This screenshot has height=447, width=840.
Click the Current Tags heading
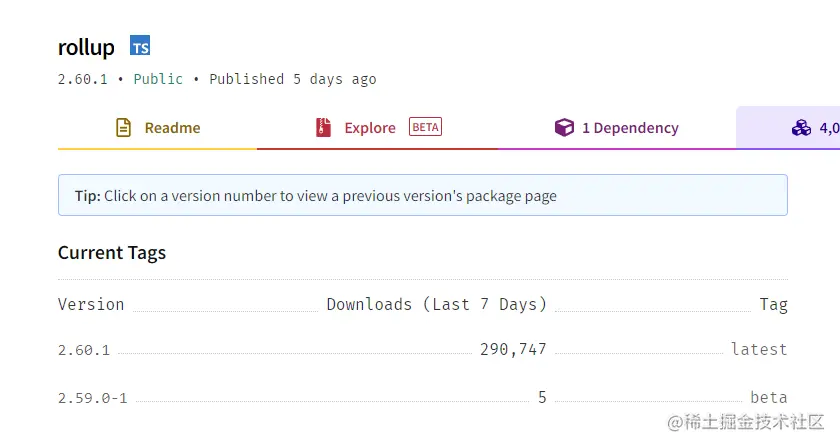112,253
